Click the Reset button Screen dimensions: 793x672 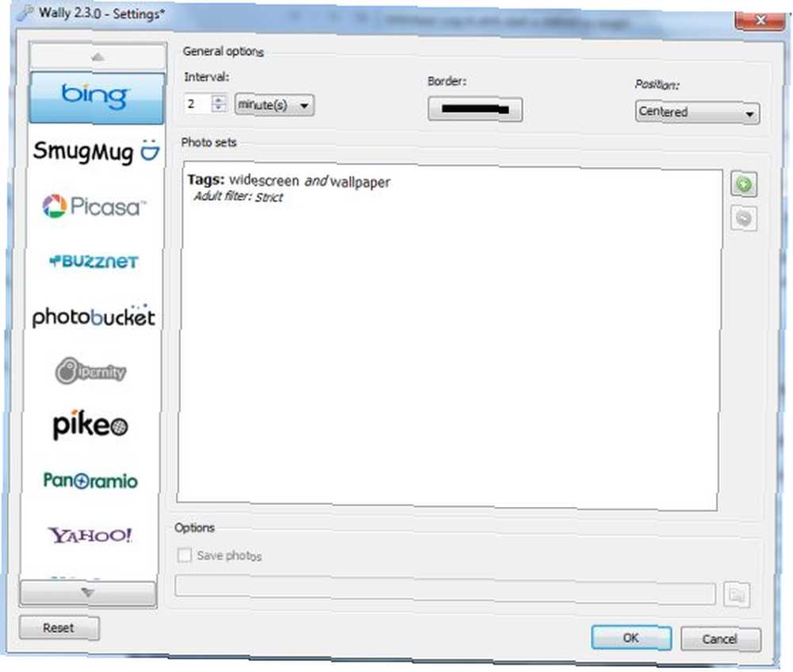click(59, 628)
